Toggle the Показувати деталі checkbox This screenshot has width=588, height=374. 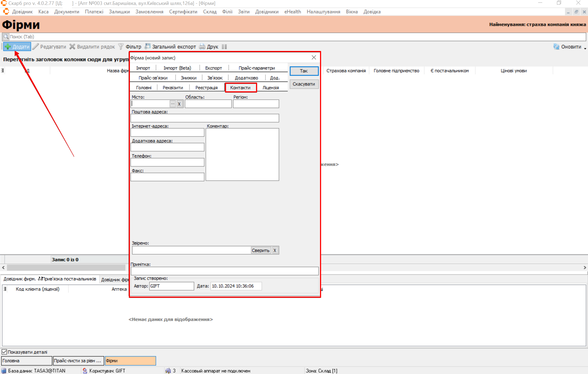point(4,352)
